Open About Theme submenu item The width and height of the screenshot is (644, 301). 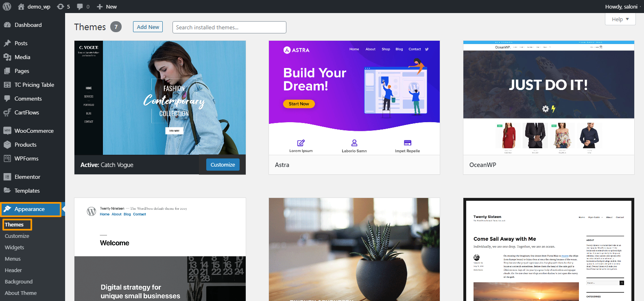tap(21, 293)
